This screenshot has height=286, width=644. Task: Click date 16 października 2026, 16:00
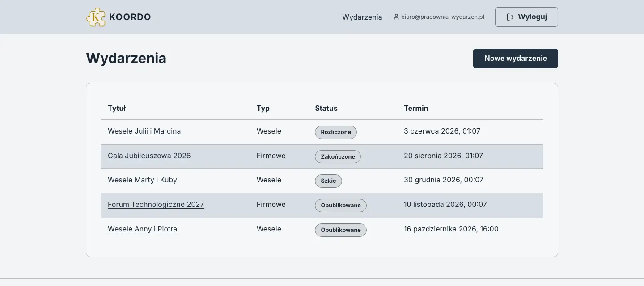tap(451, 229)
